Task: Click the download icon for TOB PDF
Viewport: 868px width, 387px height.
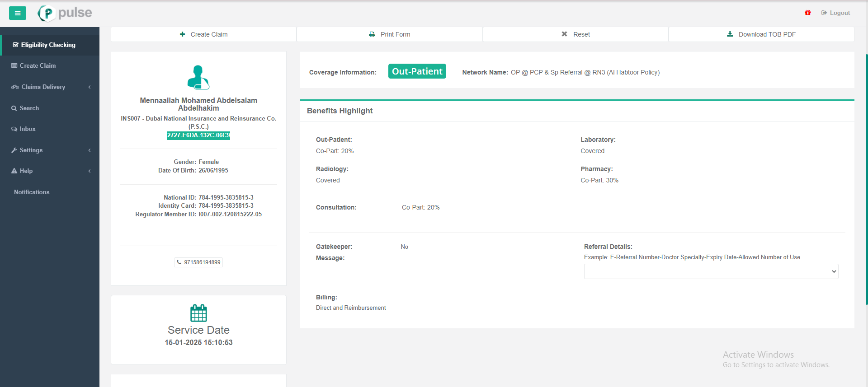Action: (x=730, y=34)
